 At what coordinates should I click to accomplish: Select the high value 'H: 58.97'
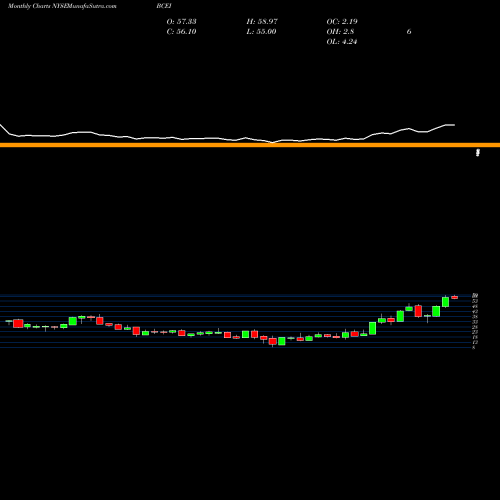point(262,21)
